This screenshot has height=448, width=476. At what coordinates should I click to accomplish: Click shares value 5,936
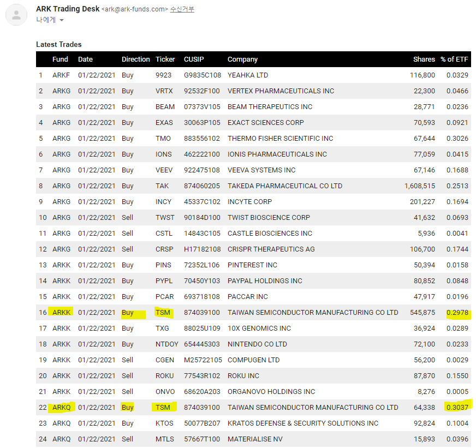(426, 234)
